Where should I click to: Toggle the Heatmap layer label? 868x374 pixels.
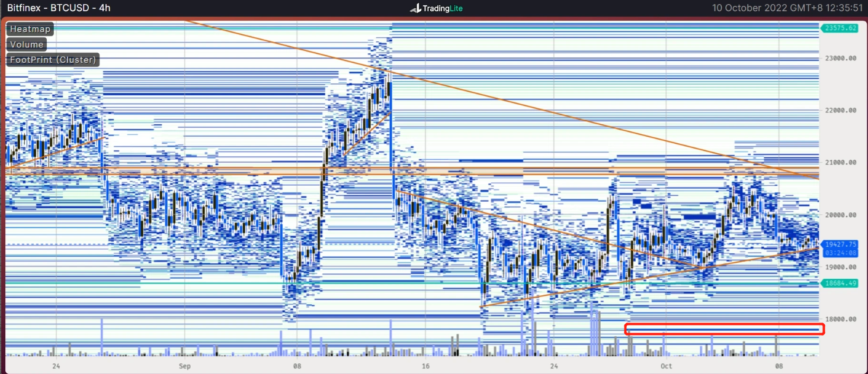30,29
